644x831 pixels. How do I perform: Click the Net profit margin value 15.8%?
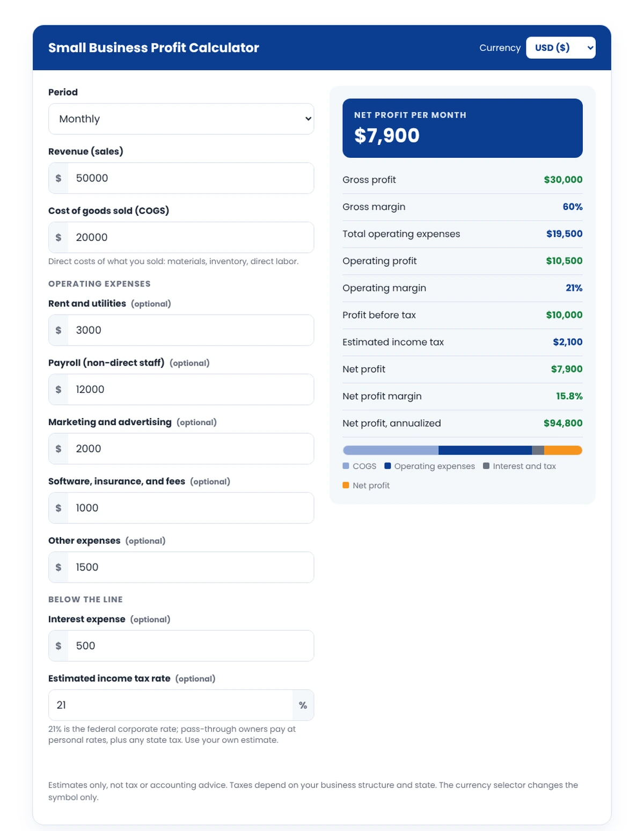coord(569,396)
